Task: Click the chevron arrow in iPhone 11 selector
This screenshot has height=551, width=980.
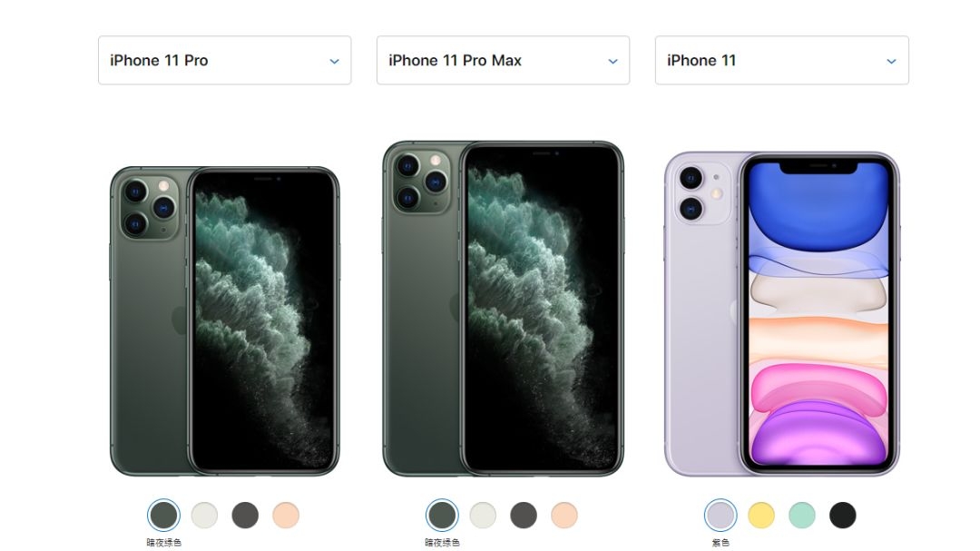Action: pyautogui.click(x=891, y=62)
